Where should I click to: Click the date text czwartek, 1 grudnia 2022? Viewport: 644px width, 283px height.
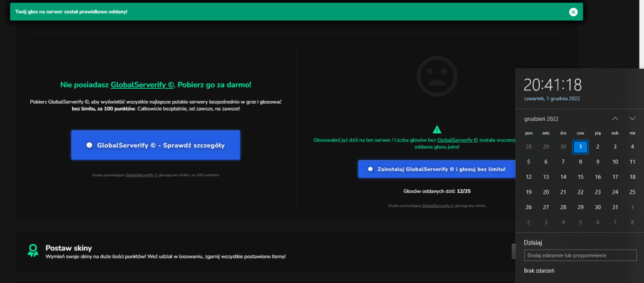[552, 98]
